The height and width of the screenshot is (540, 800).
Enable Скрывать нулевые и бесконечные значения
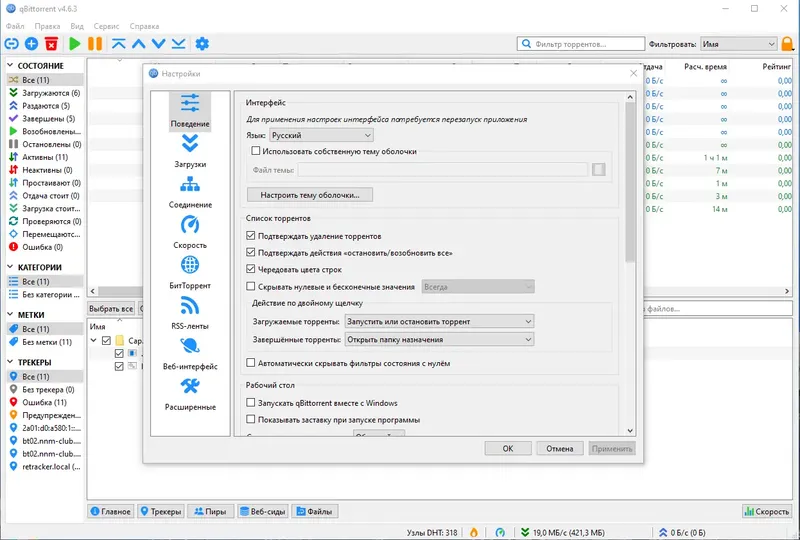pyautogui.click(x=251, y=286)
